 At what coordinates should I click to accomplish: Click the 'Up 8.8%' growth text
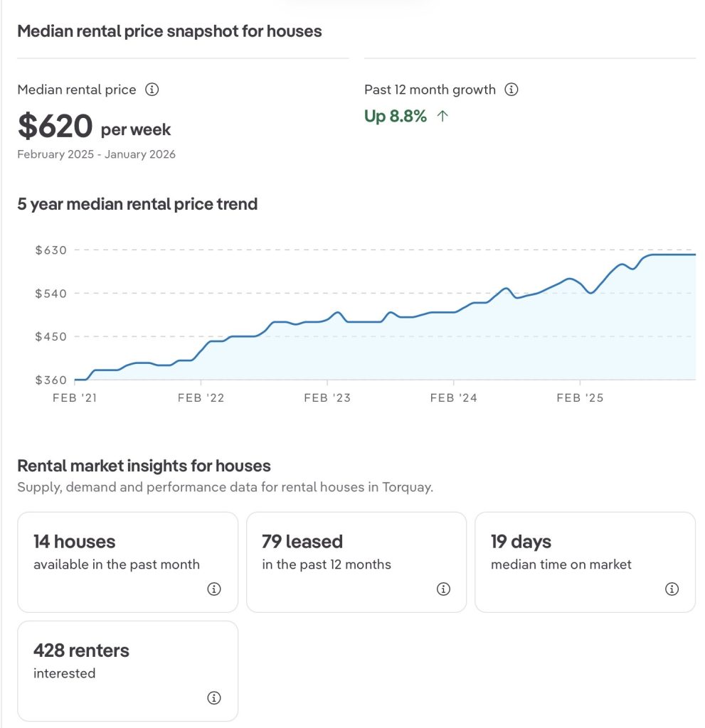[x=396, y=117]
